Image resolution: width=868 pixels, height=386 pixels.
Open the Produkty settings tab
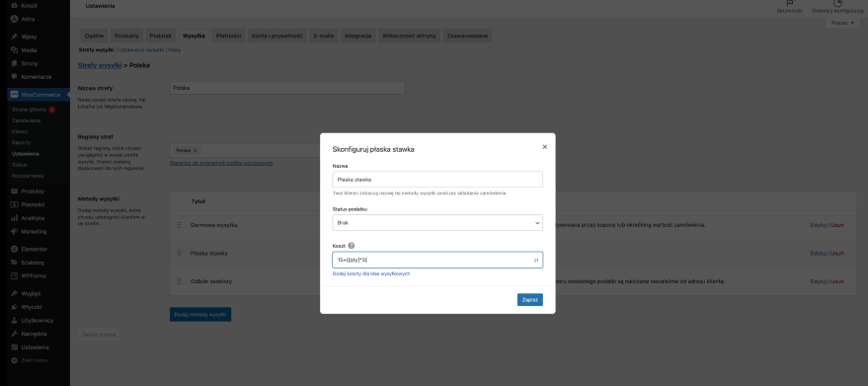(126, 36)
